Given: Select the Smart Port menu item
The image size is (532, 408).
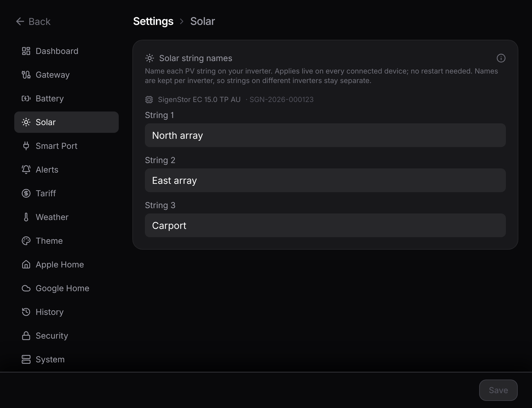Looking at the screenshot, I should pyautogui.click(x=66, y=146).
